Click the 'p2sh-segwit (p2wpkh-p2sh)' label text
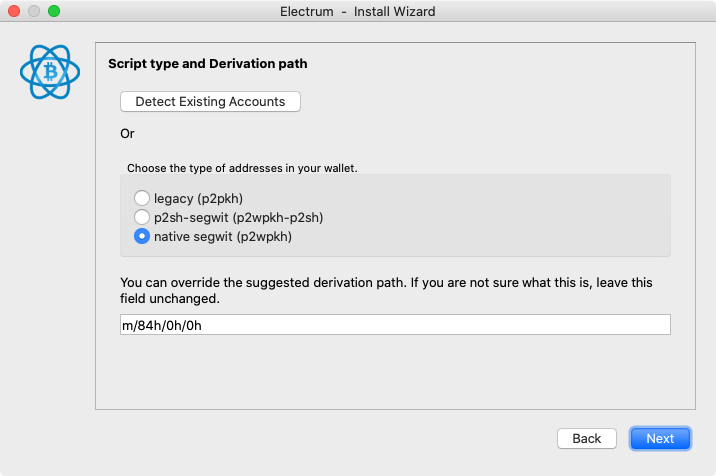This screenshot has width=716, height=476. 238,217
